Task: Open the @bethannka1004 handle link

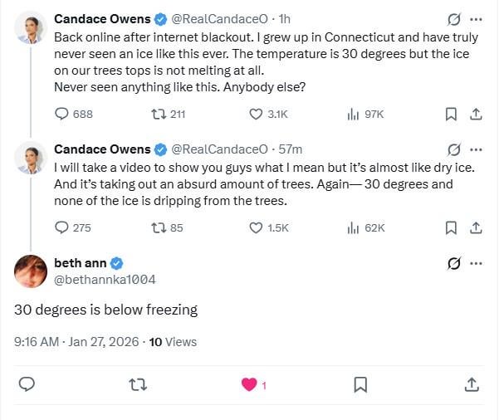Action: [105, 280]
